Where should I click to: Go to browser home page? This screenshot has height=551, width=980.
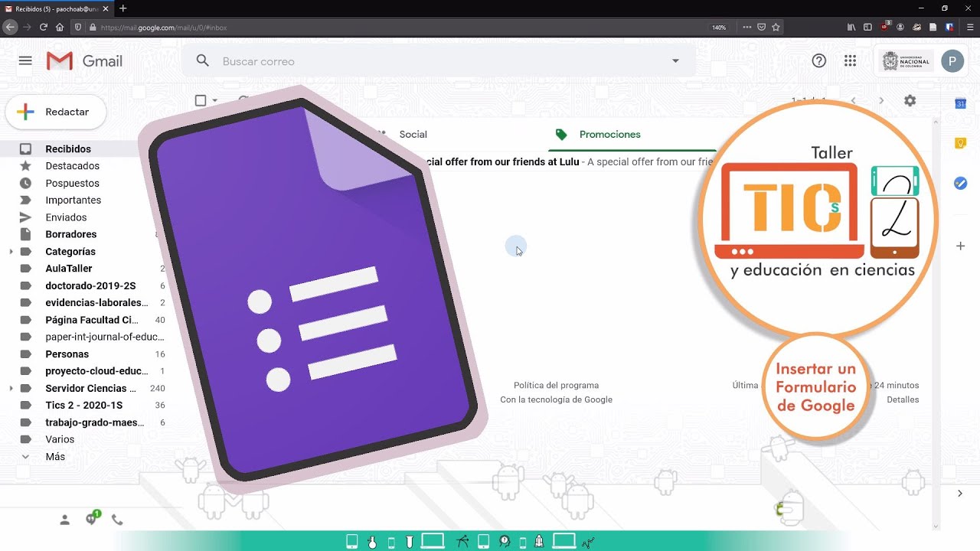coord(60,27)
